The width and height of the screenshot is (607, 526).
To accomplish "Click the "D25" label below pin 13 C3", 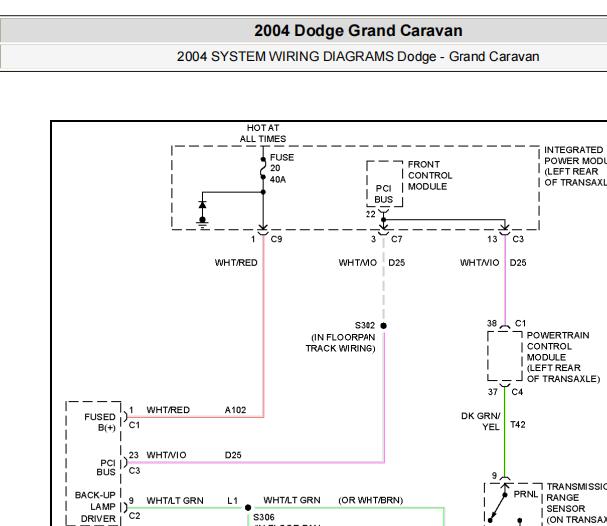I will (x=518, y=263).
